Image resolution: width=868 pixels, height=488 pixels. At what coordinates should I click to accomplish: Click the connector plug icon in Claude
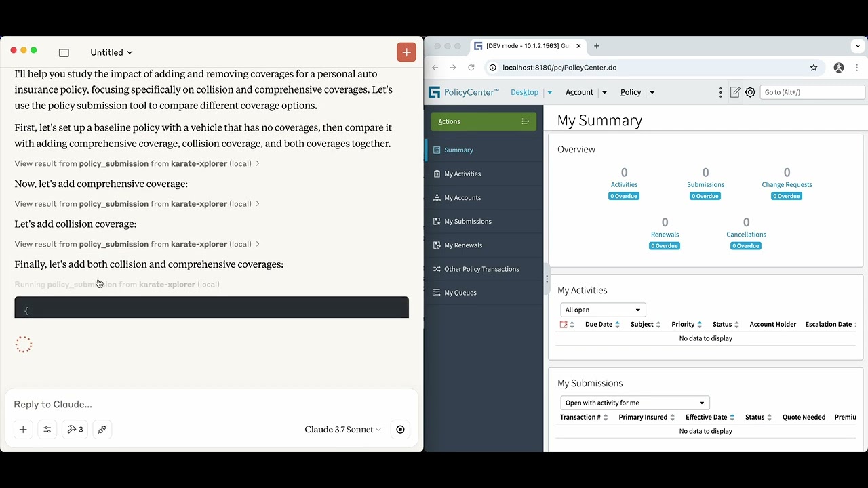pyautogui.click(x=102, y=429)
